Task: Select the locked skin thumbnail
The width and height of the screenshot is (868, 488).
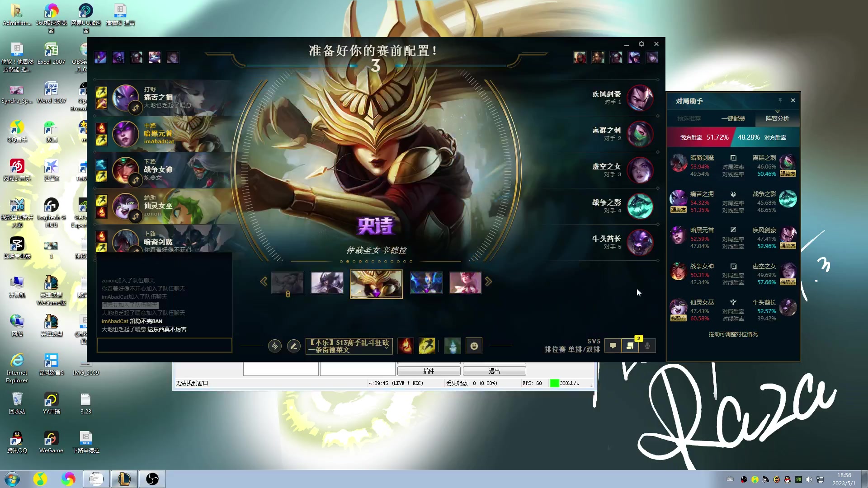Action: pos(288,283)
